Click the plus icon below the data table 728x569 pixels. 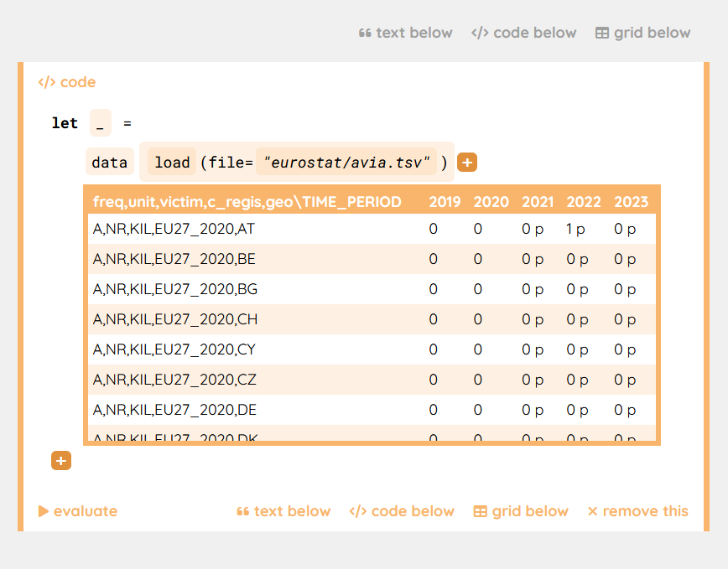pos(61,461)
